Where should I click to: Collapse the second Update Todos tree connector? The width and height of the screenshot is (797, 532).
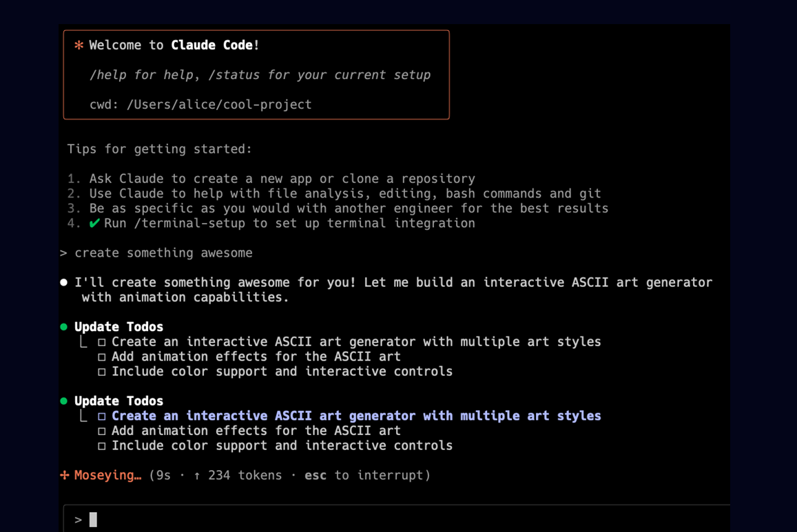click(83, 416)
